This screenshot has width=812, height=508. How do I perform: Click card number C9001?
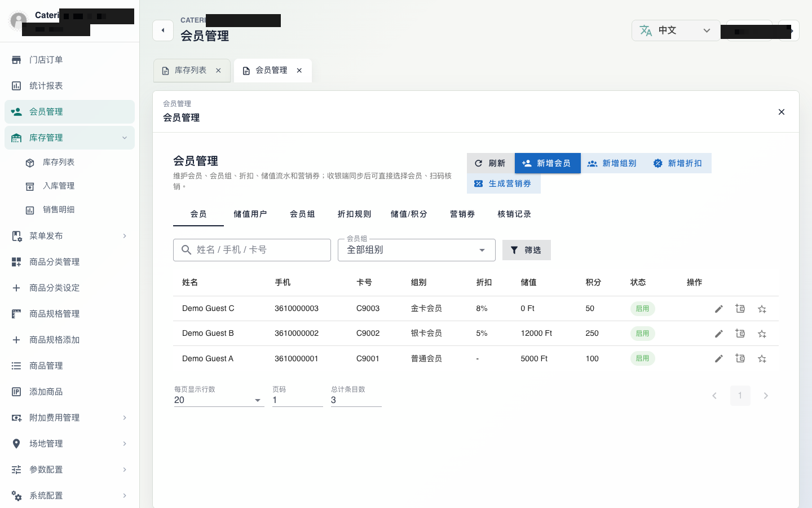pos(368,358)
